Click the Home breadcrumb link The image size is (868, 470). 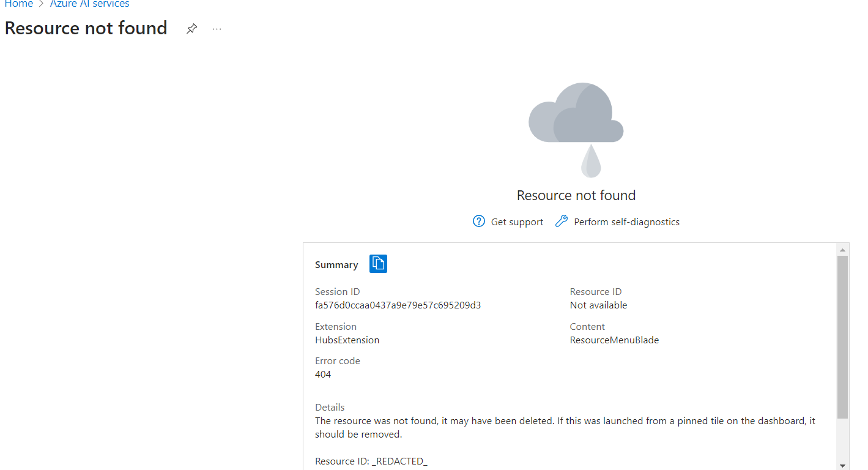pos(19,4)
